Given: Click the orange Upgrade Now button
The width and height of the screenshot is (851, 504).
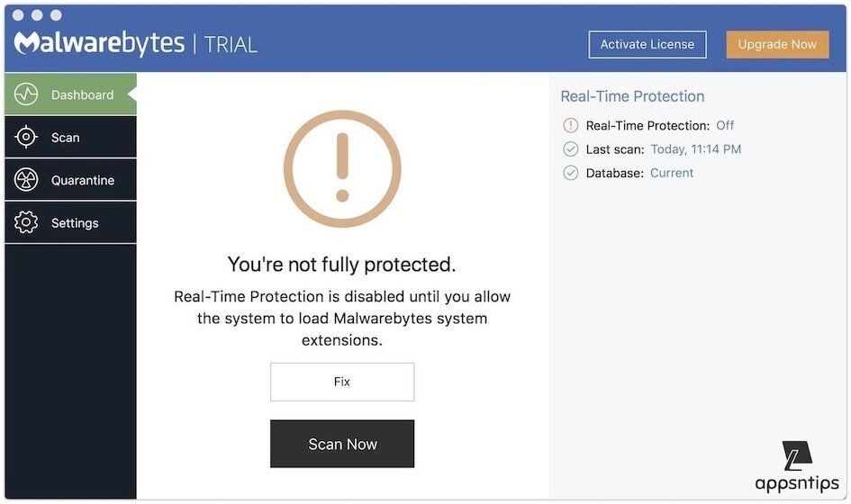Looking at the screenshot, I should coord(777,44).
